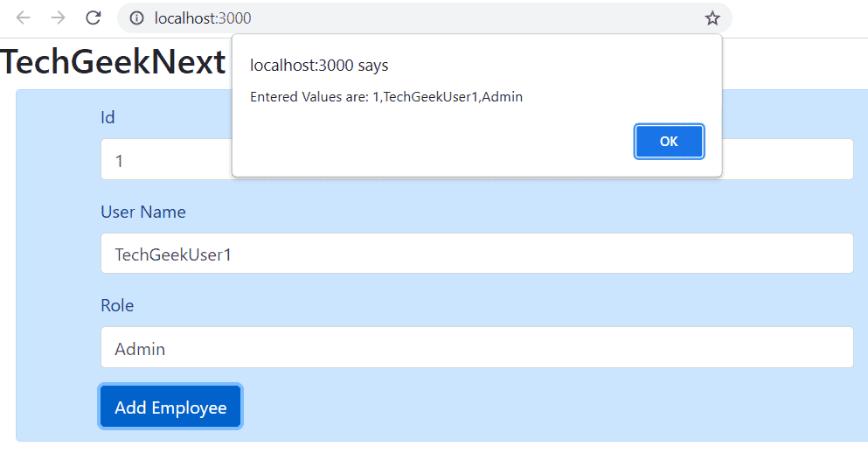This screenshot has height=453, width=868.
Task: Focus the Role field containing Admin
Action: (x=476, y=347)
